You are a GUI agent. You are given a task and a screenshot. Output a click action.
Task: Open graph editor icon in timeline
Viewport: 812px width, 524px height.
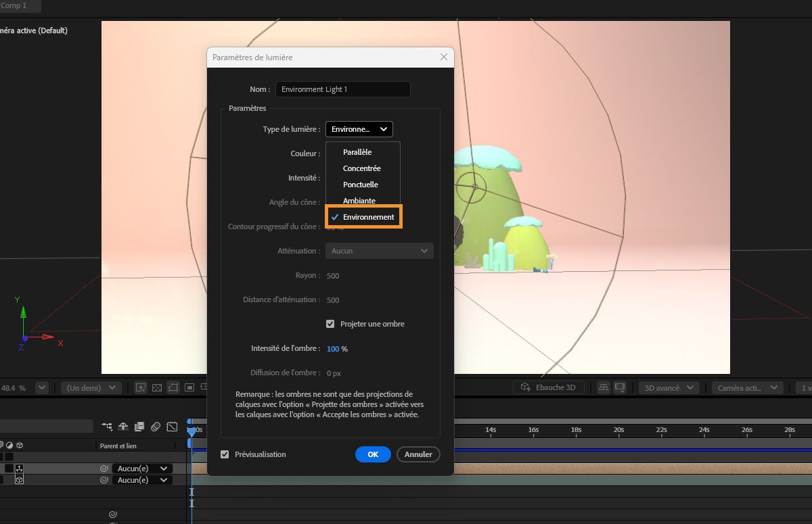click(172, 426)
